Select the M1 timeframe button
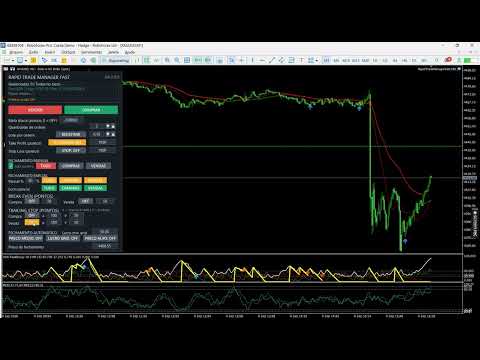Image resolution: width=480 pixels, height=360 pixels. point(327,60)
